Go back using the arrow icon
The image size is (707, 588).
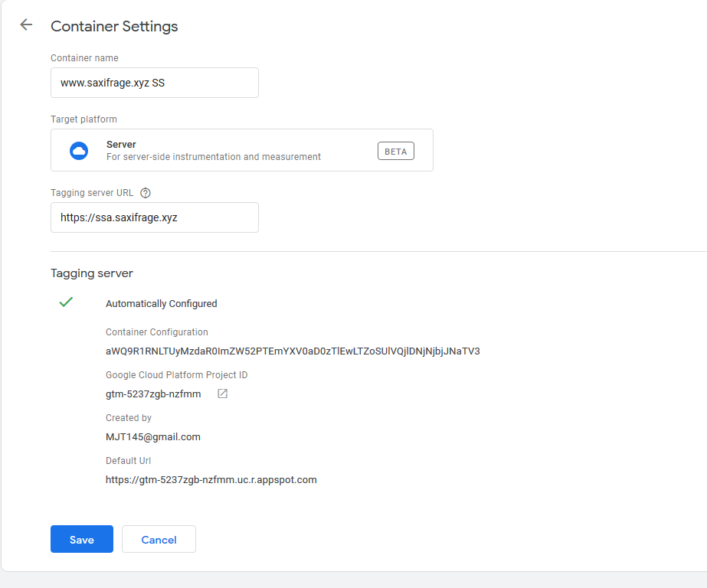[x=26, y=24]
